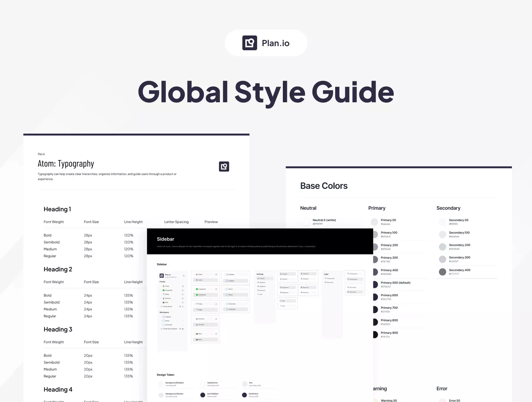Click the Home count badge in Private list

coord(183,286)
